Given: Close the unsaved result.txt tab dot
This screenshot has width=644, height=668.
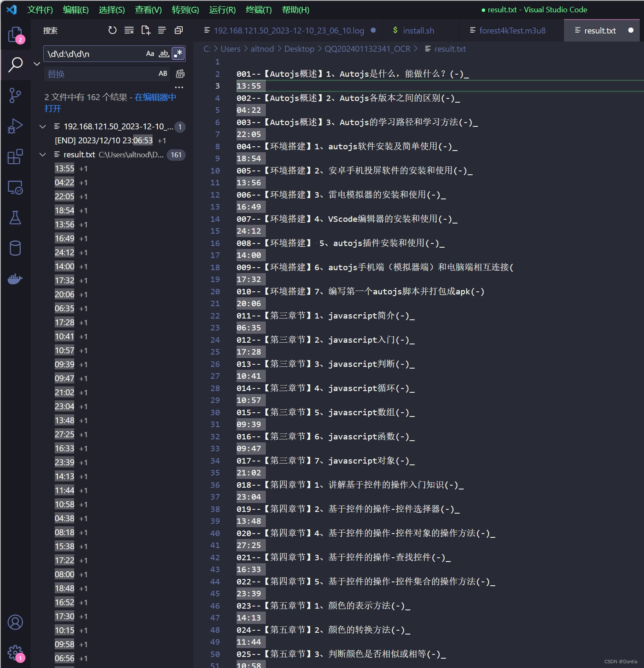Looking at the screenshot, I should click(631, 31).
